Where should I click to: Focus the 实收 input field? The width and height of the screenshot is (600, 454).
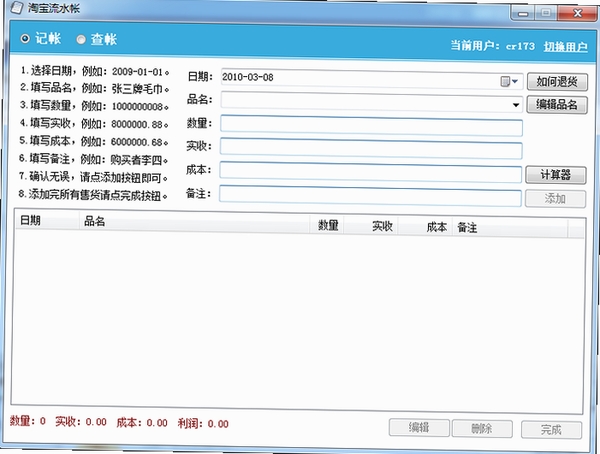(371, 149)
